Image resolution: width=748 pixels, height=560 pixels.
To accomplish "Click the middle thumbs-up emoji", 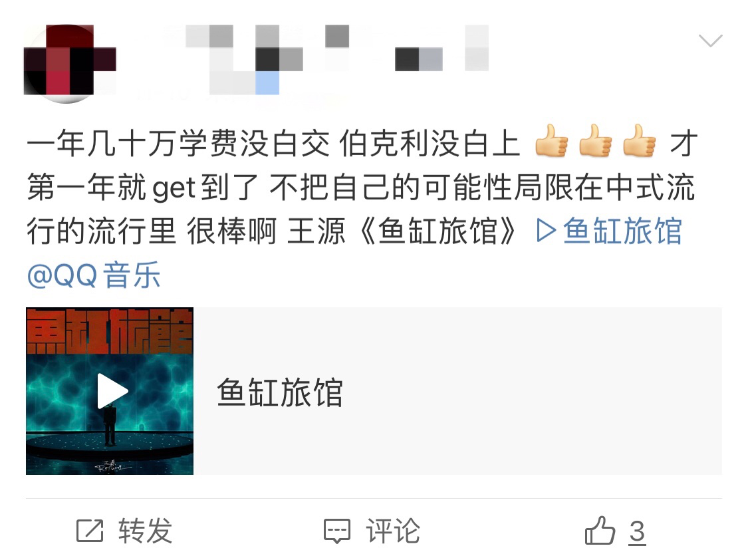I will pos(595,141).
